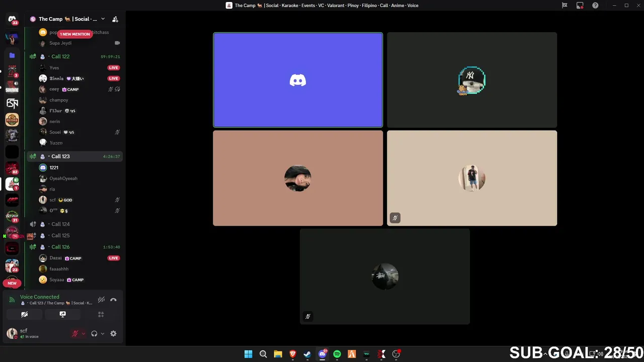Click Discord taskbar icon
The width and height of the screenshot is (644, 362).
coord(323,354)
